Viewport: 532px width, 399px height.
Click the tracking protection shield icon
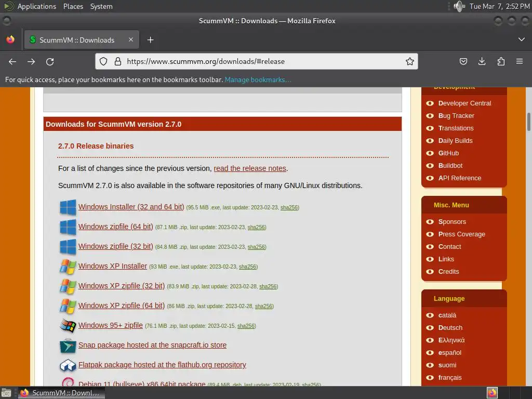click(x=103, y=61)
